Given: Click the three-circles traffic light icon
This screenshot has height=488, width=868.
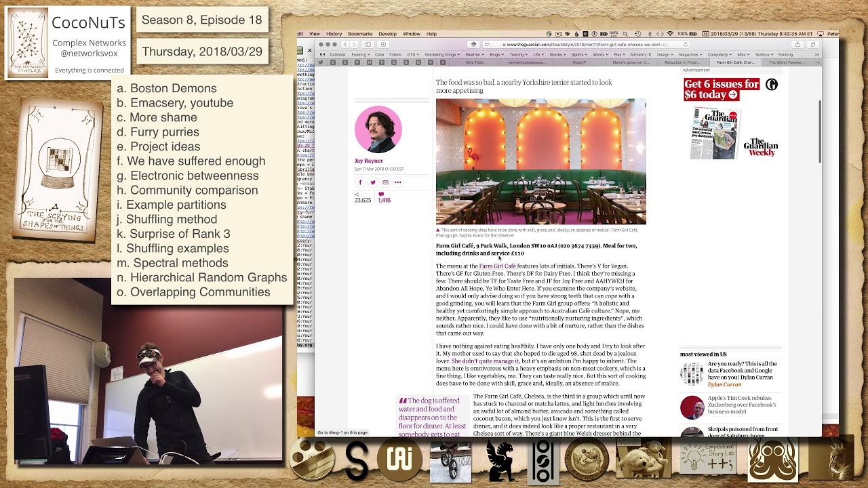Looking at the screenshot, I should point(542,461).
